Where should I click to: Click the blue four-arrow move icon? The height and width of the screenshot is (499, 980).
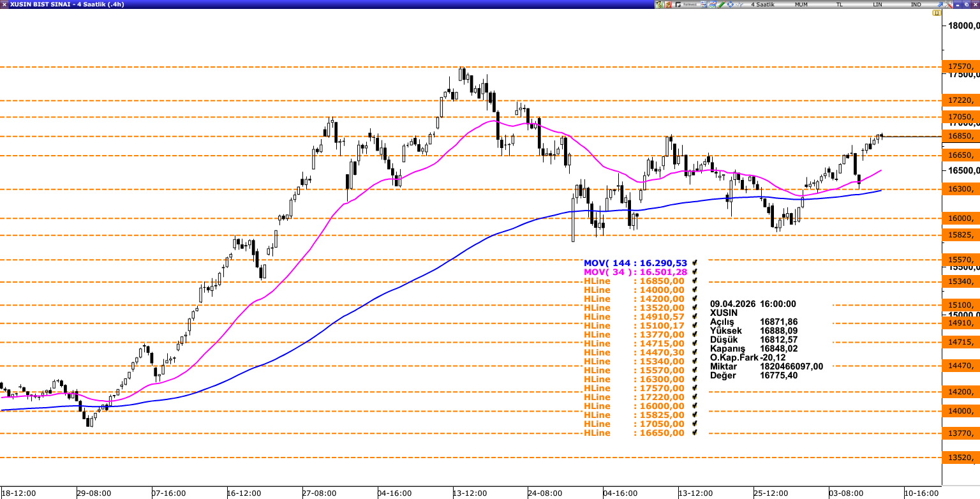tap(731, 4)
